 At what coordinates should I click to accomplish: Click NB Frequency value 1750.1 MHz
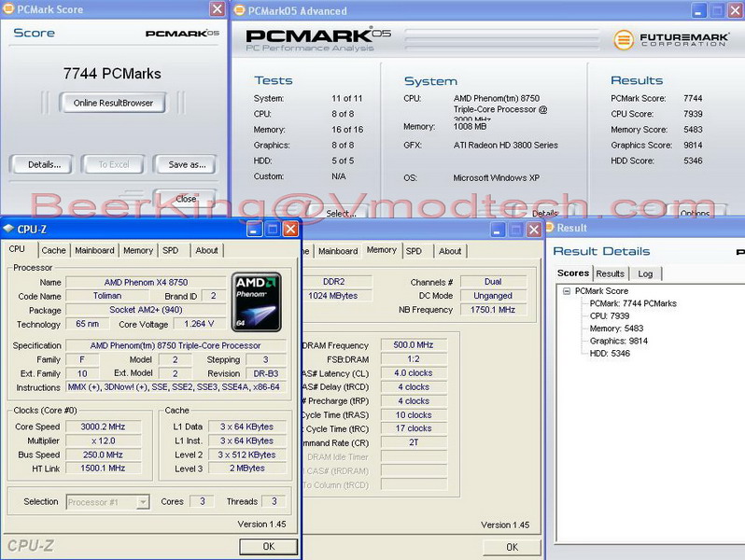click(x=493, y=310)
